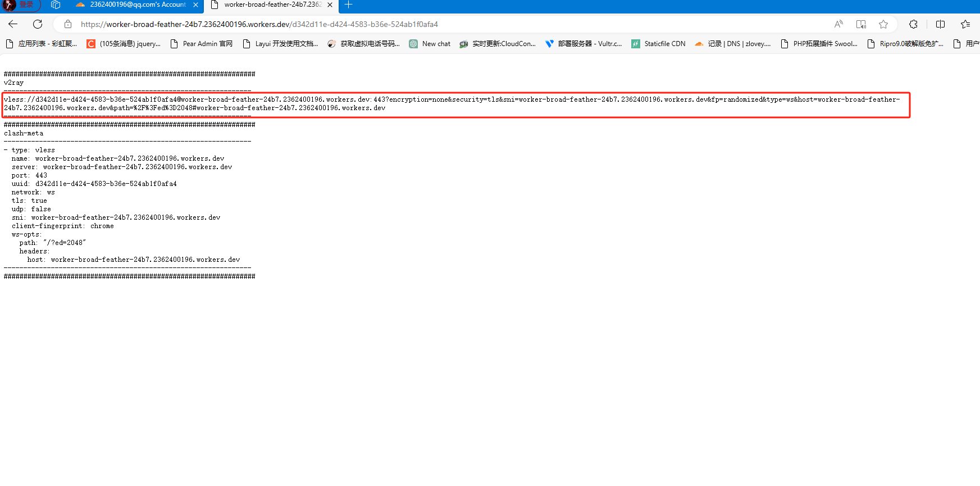Open a new browser tab

pyautogui.click(x=348, y=5)
